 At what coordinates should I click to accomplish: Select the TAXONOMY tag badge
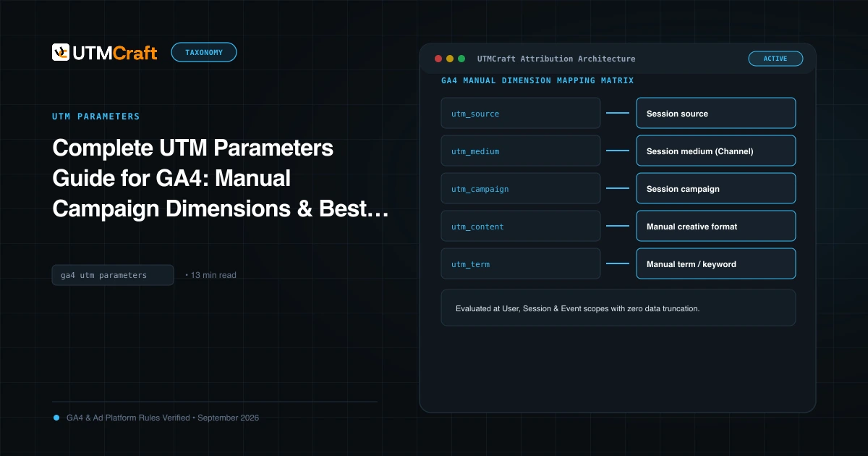tap(204, 52)
